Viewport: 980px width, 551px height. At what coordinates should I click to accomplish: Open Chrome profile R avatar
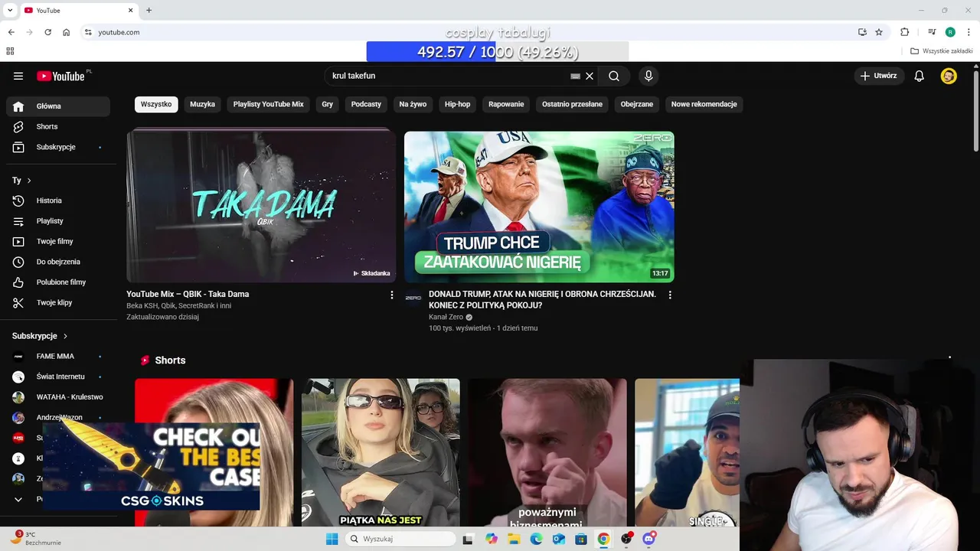point(950,32)
